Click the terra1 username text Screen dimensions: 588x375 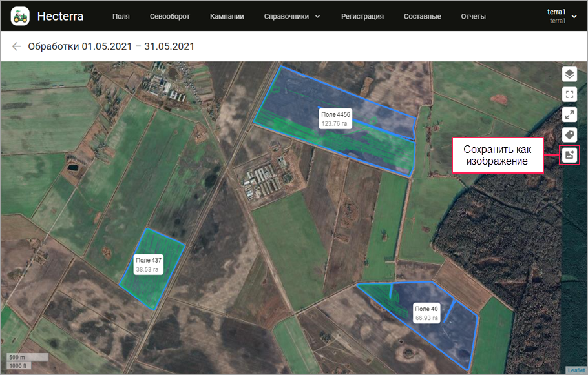556,12
